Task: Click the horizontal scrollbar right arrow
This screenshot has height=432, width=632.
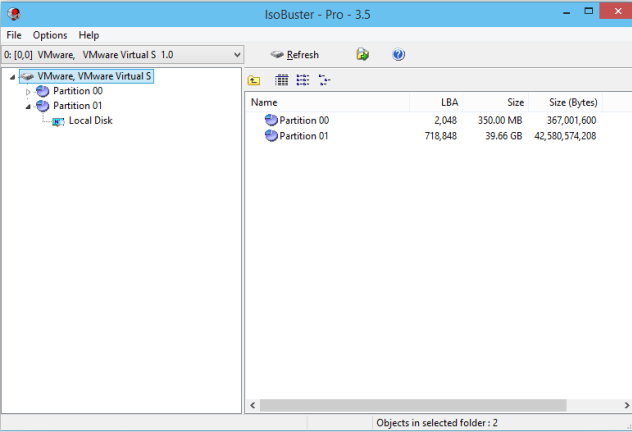Action: (626, 405)
